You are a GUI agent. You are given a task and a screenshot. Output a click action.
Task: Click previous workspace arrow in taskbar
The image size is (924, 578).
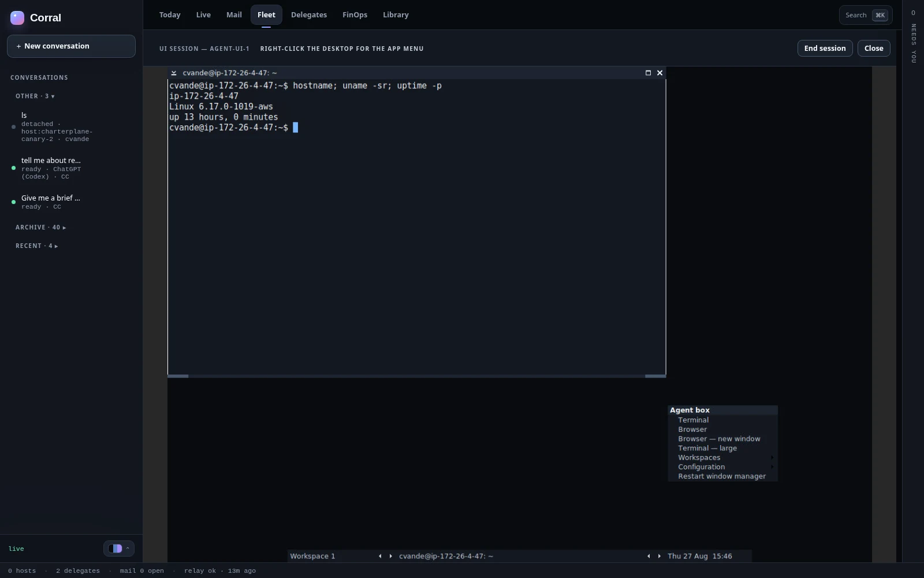380,556
